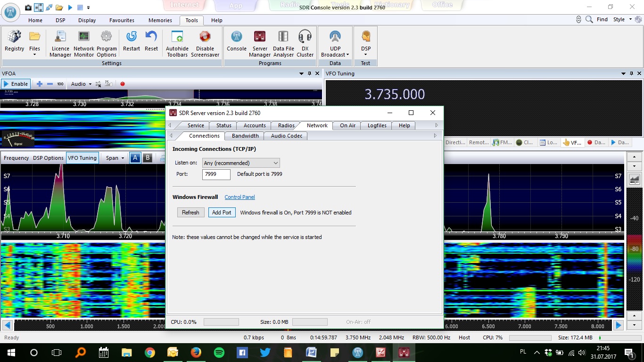
Task: Expand the Listen on dropdown
Action: coord(241,163)
